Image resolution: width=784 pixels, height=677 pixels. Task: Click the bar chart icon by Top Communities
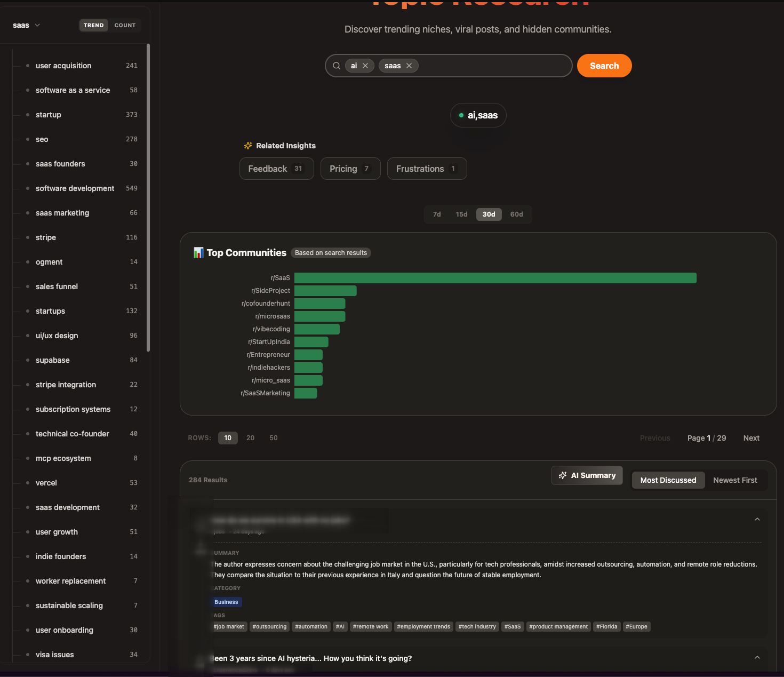click(198, 253)
